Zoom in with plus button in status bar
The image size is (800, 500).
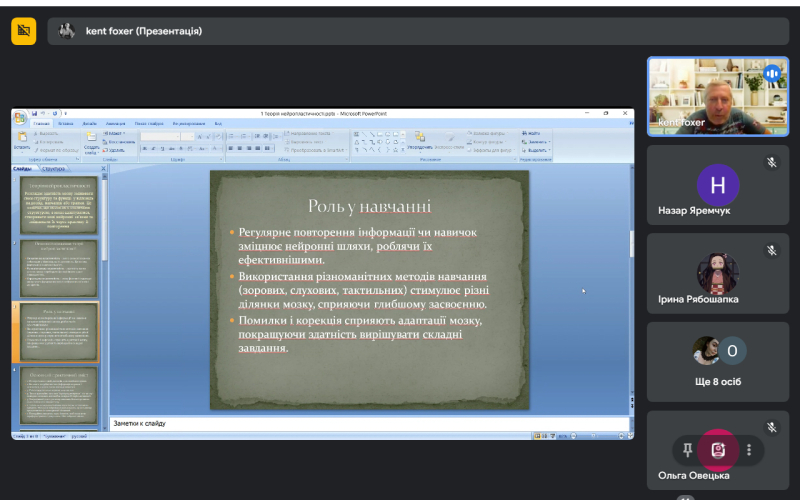click(621, 436)
